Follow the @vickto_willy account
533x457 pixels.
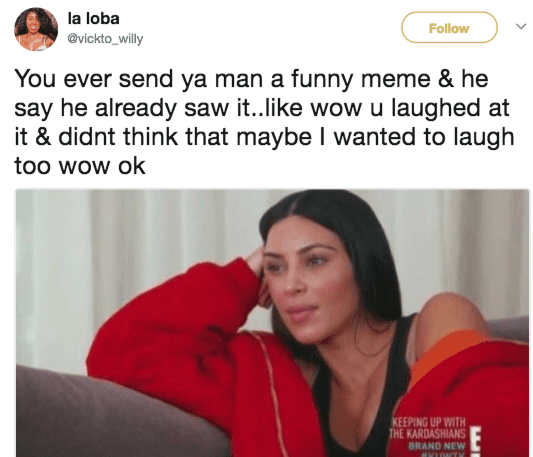[449, 28]
